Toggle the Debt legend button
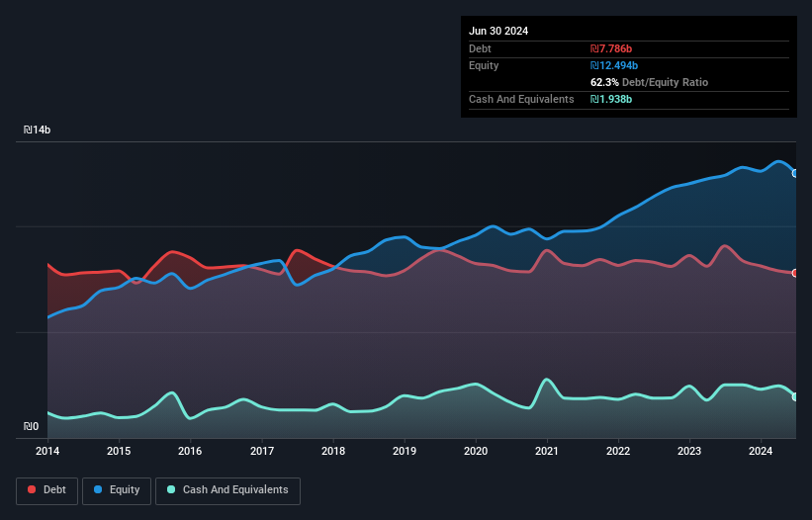Screen dimensions: 812x520 [47, 490]
